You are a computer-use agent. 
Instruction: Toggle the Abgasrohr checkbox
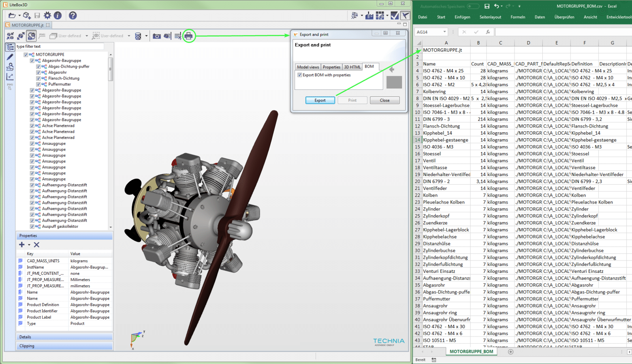pos(38,72)
